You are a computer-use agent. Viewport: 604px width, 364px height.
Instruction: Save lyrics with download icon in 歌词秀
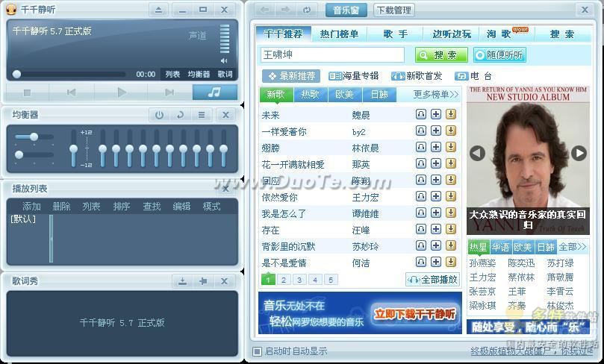(183, 281)
